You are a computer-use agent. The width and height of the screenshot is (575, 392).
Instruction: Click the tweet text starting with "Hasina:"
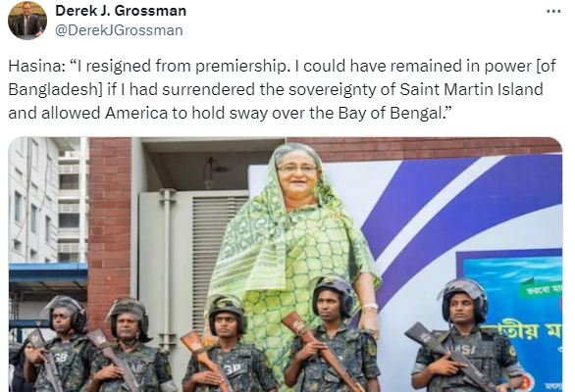pos(282,89)
